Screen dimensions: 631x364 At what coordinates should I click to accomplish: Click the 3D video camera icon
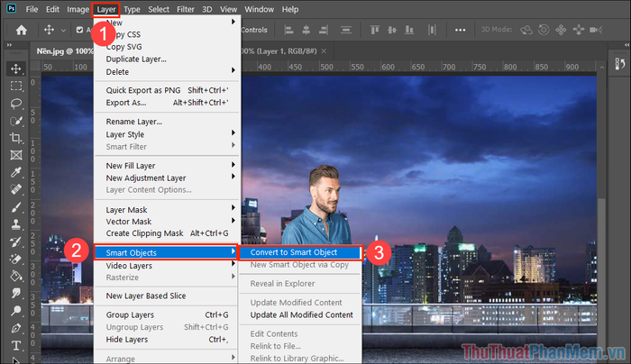(596, 30)
